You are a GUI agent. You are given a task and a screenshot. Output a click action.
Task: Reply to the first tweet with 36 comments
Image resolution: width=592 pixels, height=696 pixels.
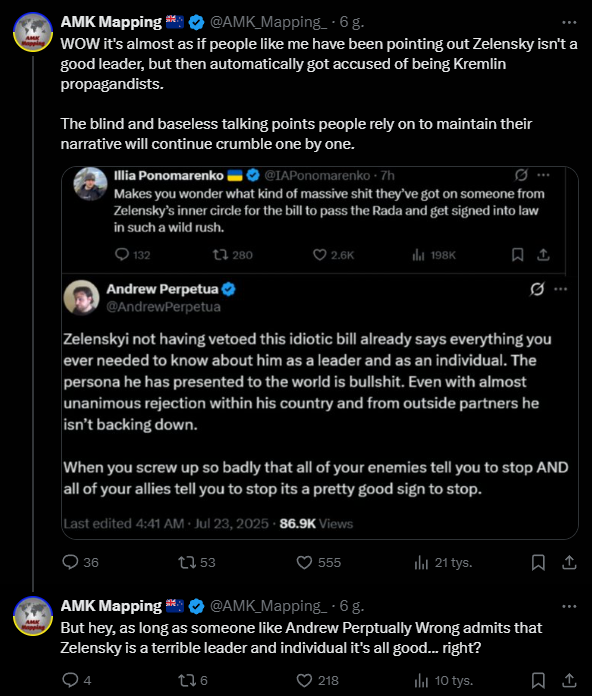click(x=80, y=562)
